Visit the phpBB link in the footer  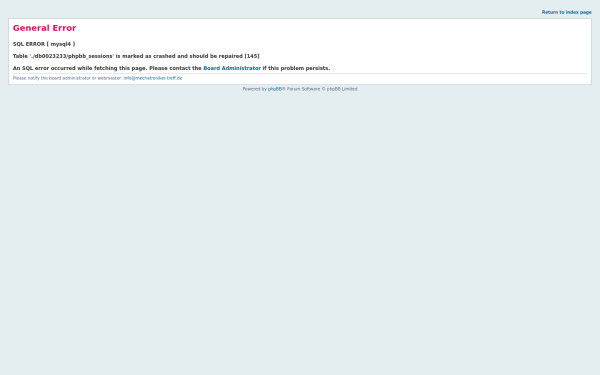click(x=275, y=89)
